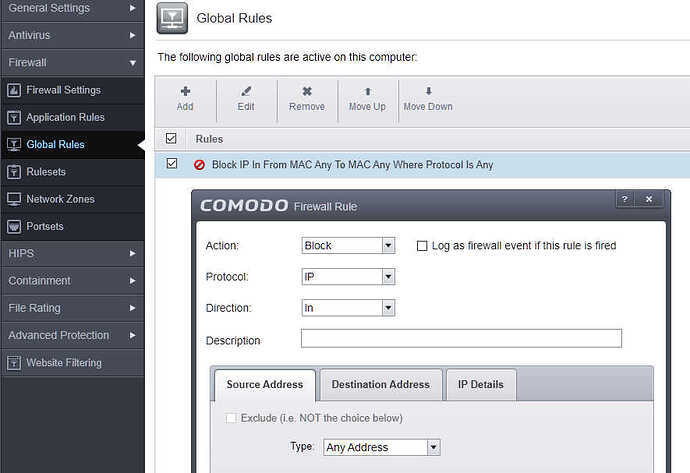Expand the HIPS menu section

[x=72, y=254]
